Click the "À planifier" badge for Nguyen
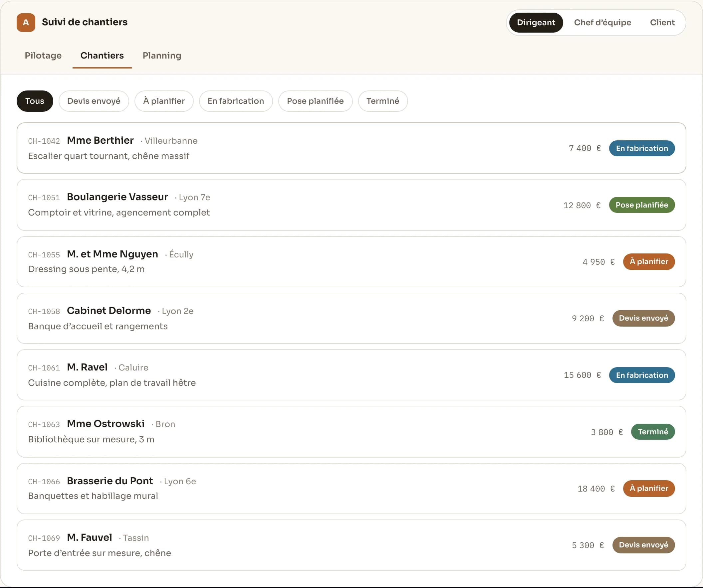The image size is (703, 588). point(648,261)
